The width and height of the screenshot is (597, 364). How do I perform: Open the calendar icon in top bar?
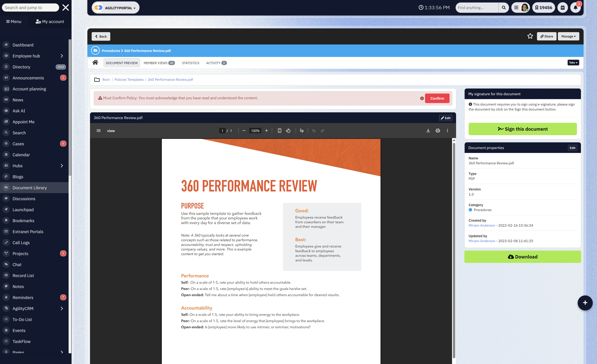pos(562,8)
